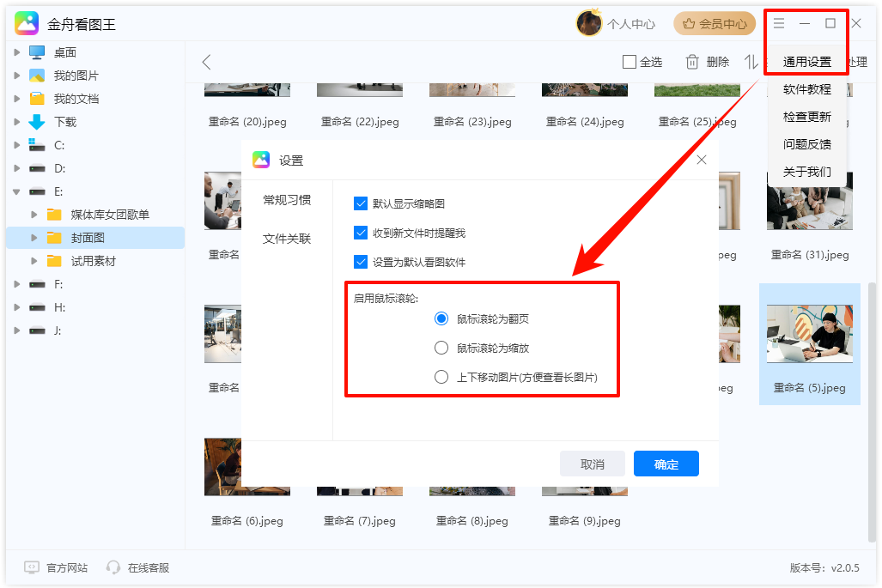
Task: Toggle 收到新文件时提醒我 checkbox
Action: [x=361, y=233]
